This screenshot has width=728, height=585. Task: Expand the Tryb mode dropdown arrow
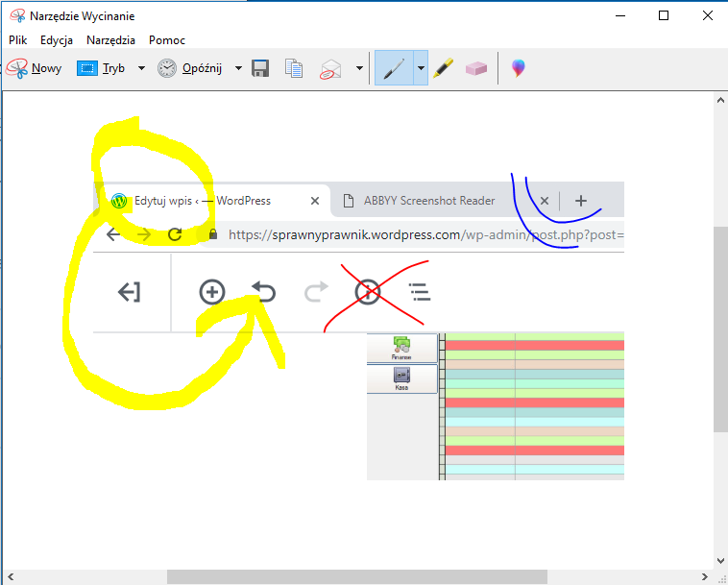pos(141,68)
